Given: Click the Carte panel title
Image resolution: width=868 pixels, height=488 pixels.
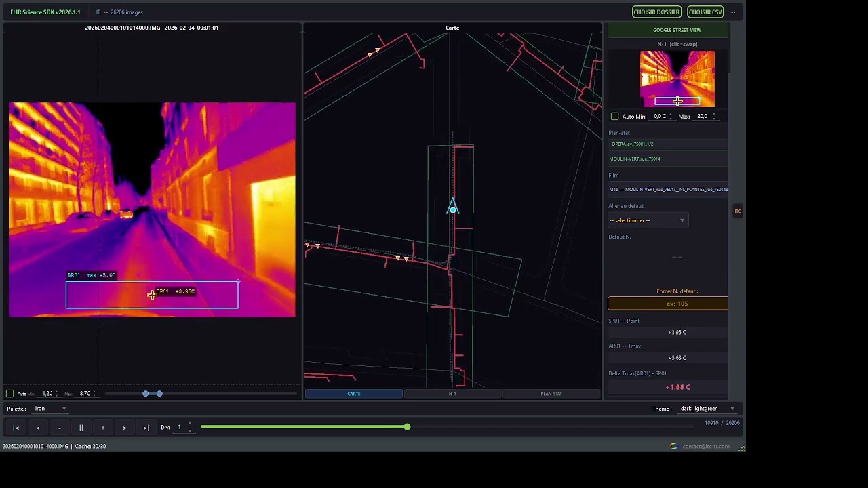Looking at the screenshot, I should (452, 28).
